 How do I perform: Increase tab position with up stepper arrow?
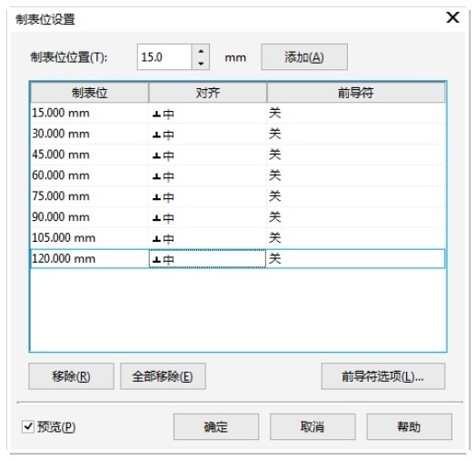[201, 51]
